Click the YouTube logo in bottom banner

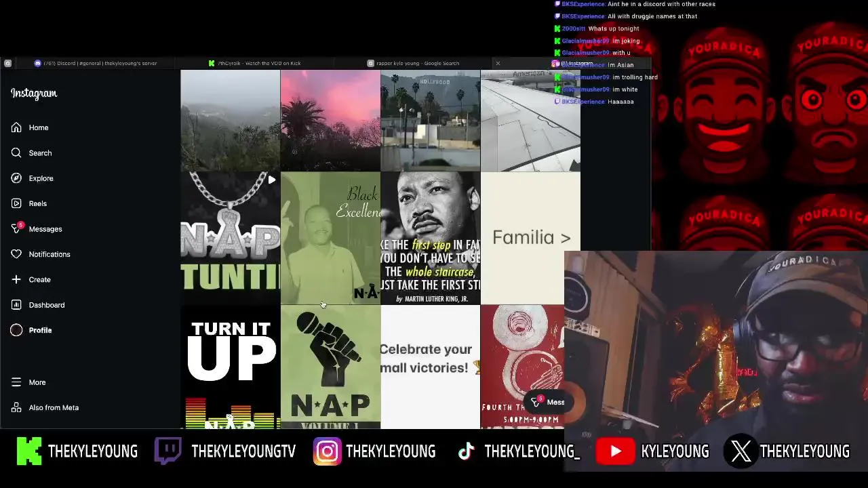[615, 451]
